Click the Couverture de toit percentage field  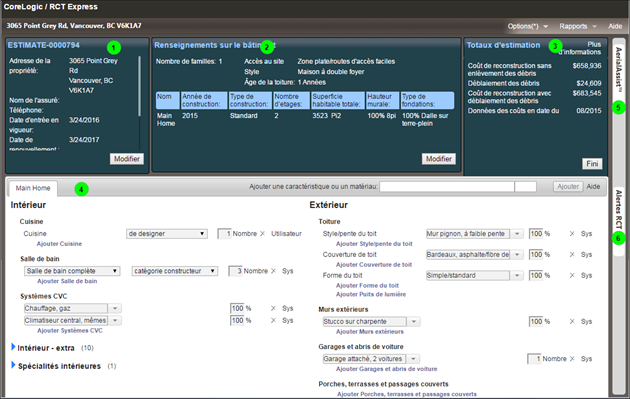(x=536, y=254)
